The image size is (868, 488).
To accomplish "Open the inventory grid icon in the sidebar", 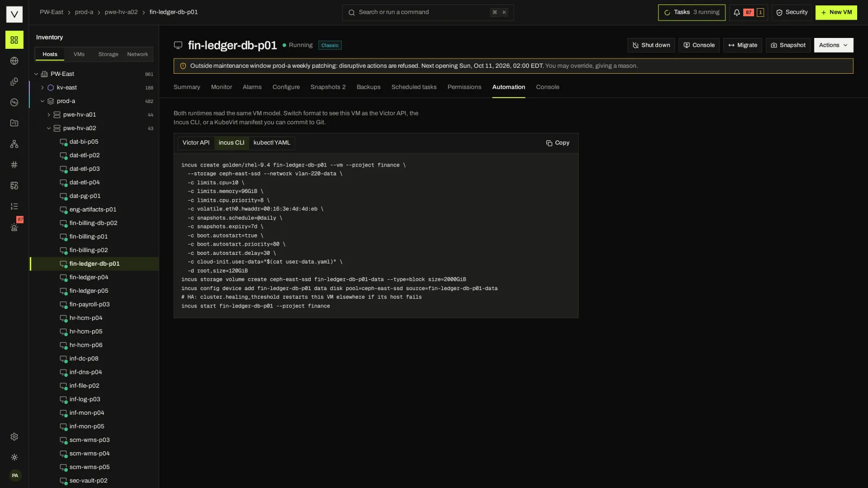I will 14,40.
